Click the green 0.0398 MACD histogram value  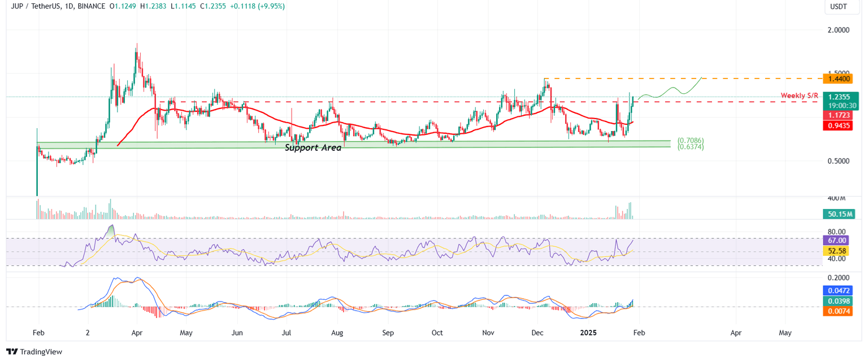click(x=839, y=302)
